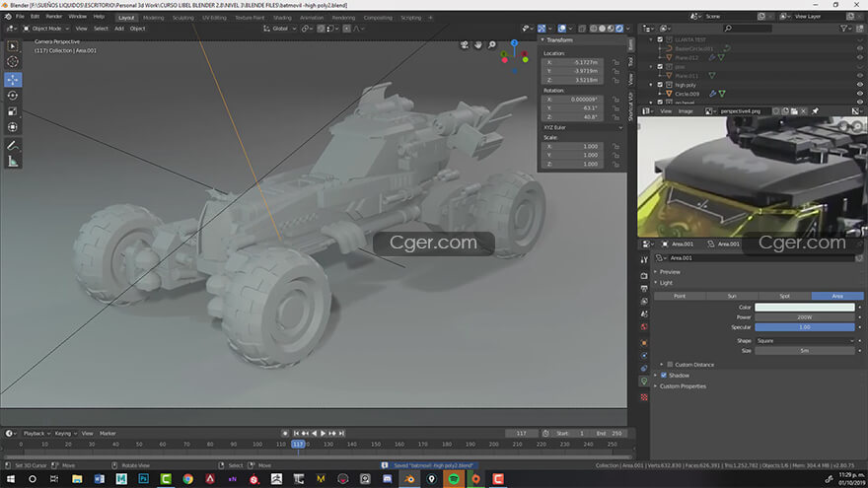This screenshot has width=868, height=488.
Task: Open the Playback dropdown in timeline
Action: tap(36, 433)
